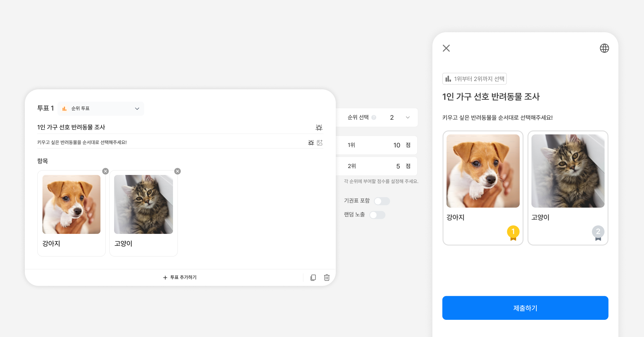644x337 pixels.
Task: Edit the 1위 score field
Action: pos(396,145)
